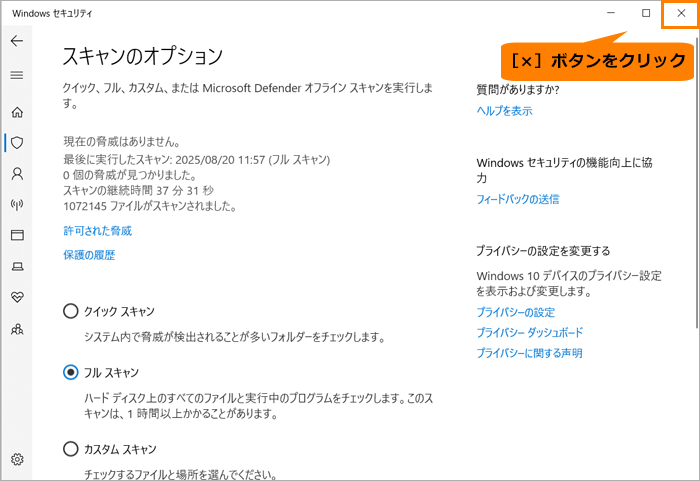Screen dimensions: 700x481
Task: Open the 許可された脅威 link
Action: click(x=98, y=231)
